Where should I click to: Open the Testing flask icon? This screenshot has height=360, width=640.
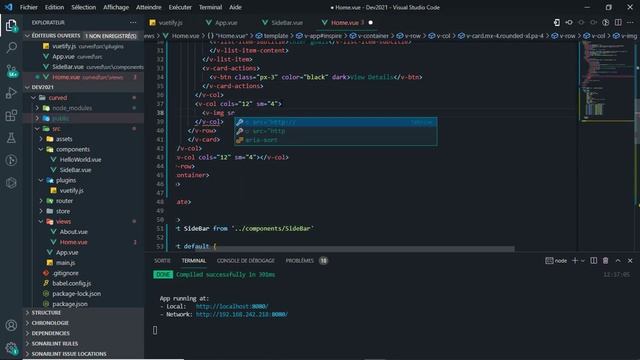11,138
